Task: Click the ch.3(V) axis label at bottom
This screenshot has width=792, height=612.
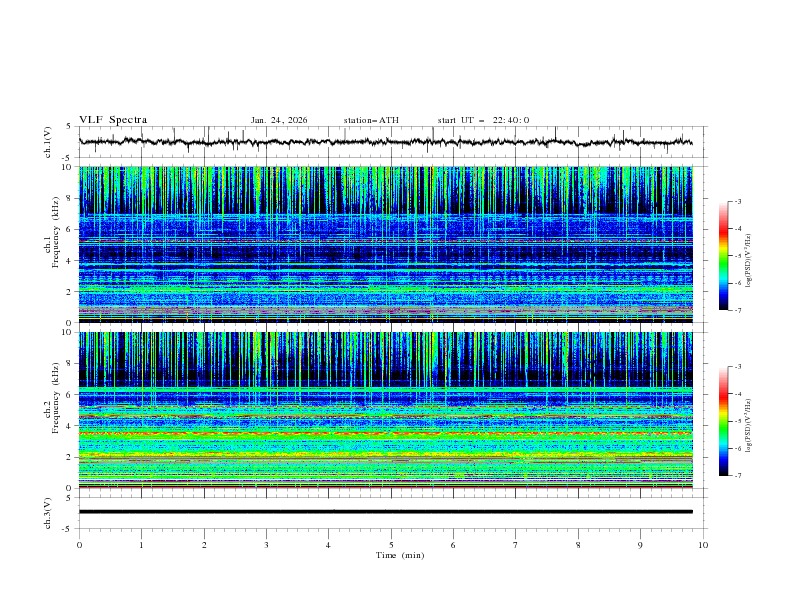Action: click(x=48, y=512)
